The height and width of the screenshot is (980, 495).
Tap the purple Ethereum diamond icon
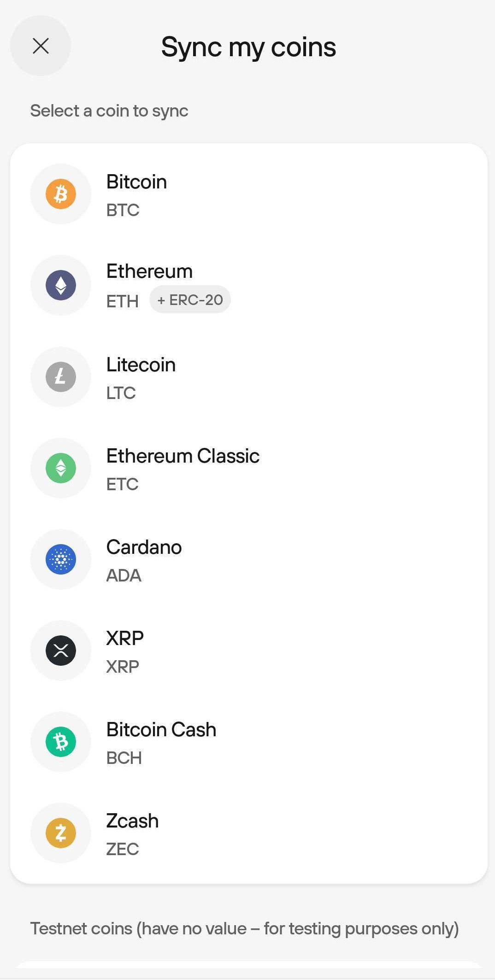61,285
